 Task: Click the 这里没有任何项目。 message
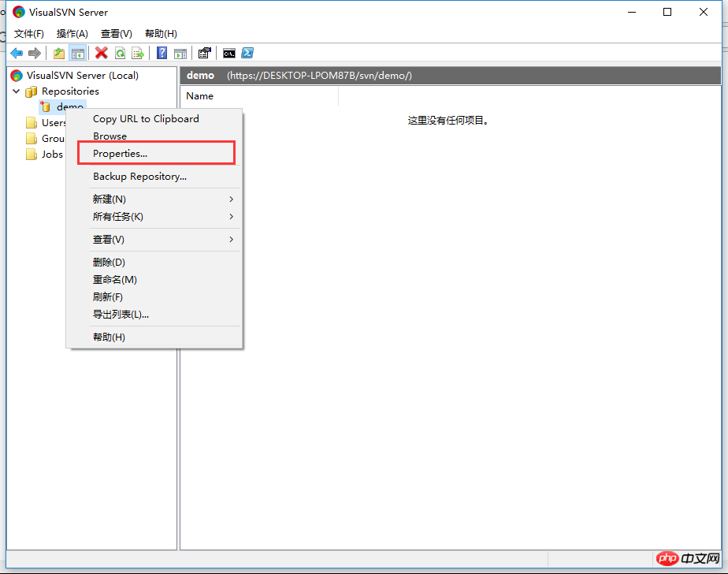pyautogui.click(x=448, y=121)
